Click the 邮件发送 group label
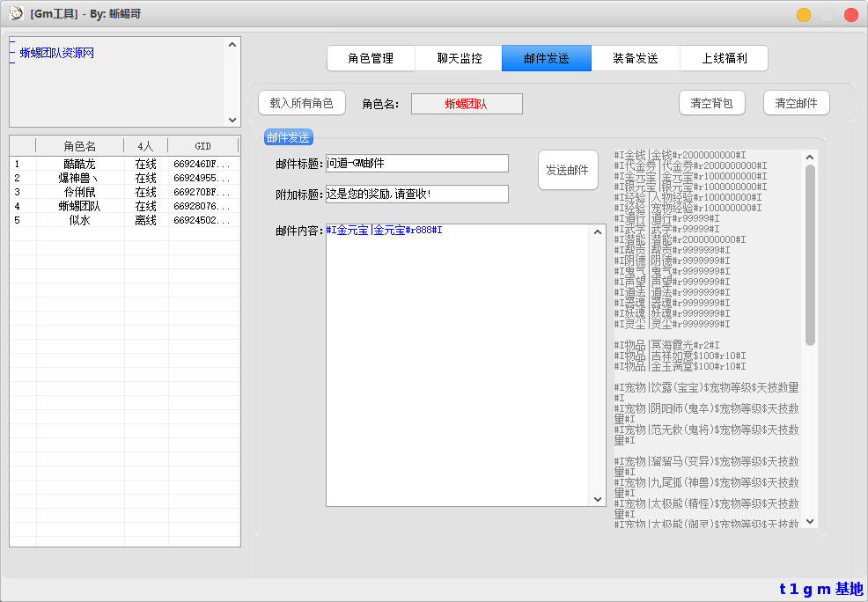 pos(289,137)
